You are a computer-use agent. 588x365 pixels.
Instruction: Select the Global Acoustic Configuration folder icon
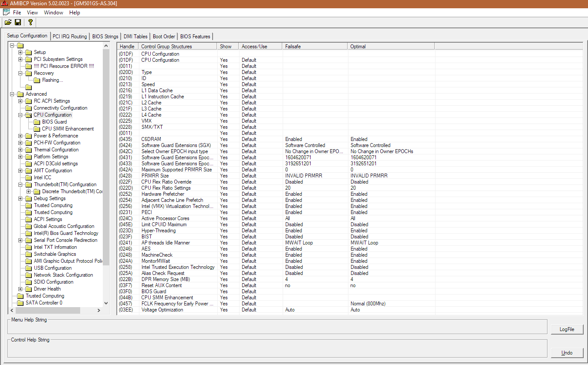pos(28,226)
